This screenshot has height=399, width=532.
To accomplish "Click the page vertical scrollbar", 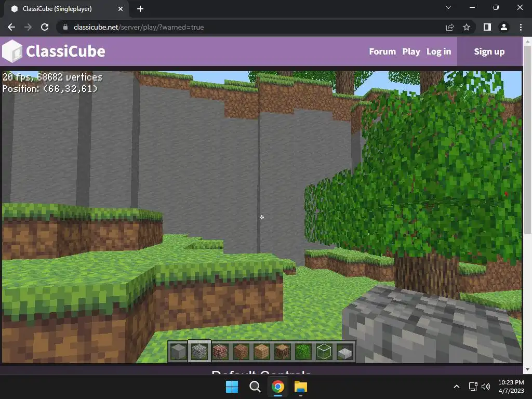I will (527, 139).
